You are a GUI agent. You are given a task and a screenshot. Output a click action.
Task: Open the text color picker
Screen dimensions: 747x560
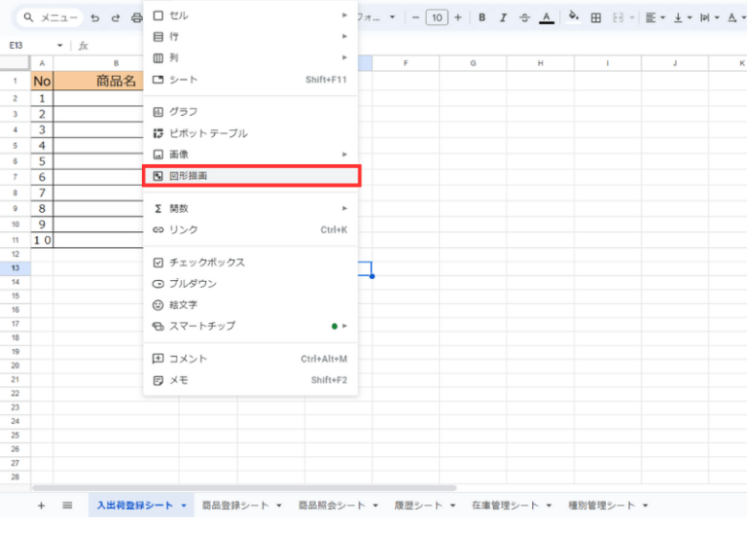click(x=547, y=17)
